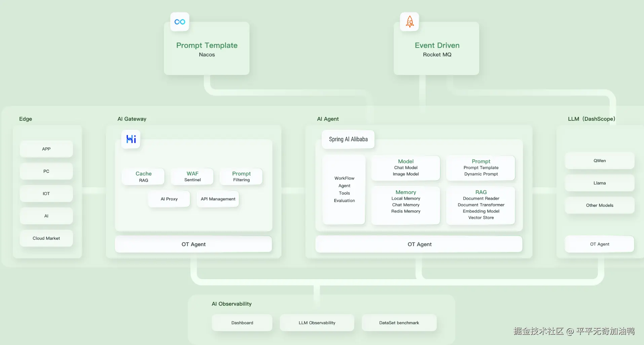Select the PC box in Edge
The width and height of the screenshot is (644, 345).
pos(46,171)
